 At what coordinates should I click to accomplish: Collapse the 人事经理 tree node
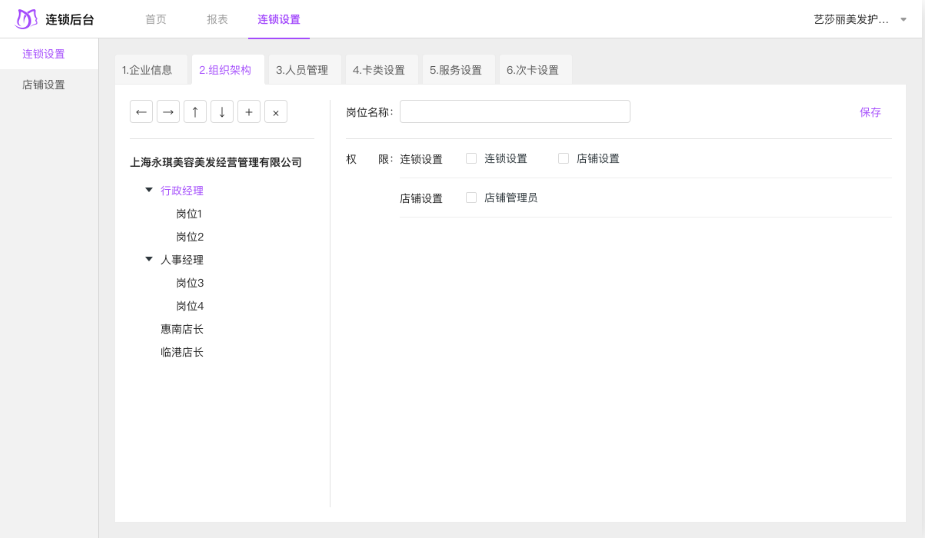point(149,259)
